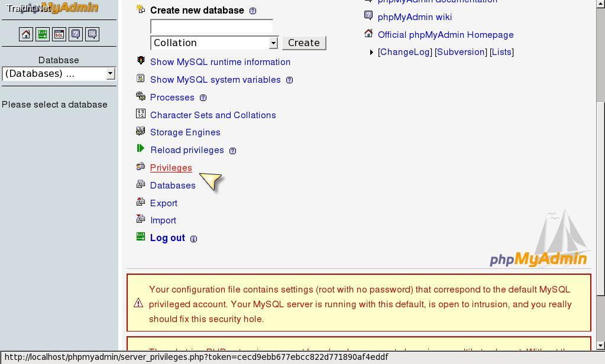Image resolution: width=605 pixels, height=364 pixels.
Task: Click the green Exit icon in sidebar
Action: coord(43,34)
